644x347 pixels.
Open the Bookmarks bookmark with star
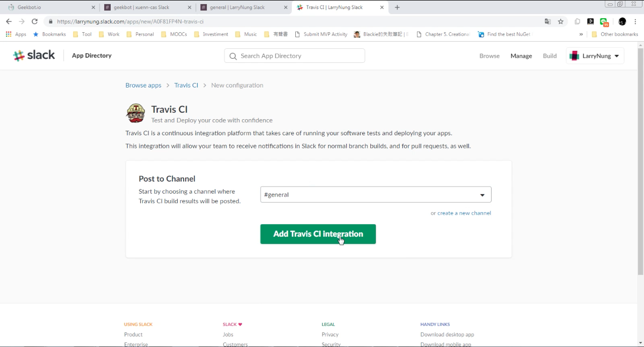tap(49, 34)
